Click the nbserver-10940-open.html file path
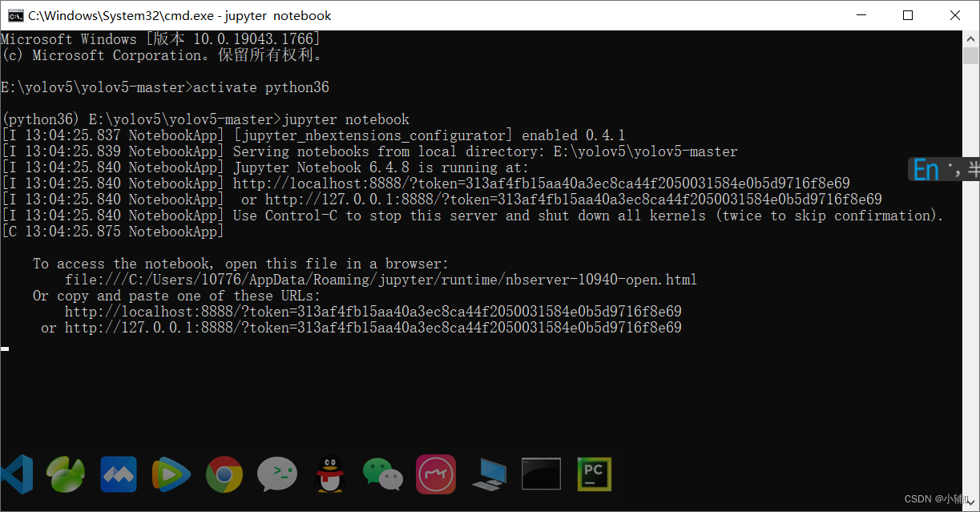This screenshot has height=512, width=980. tap(381, 280)
